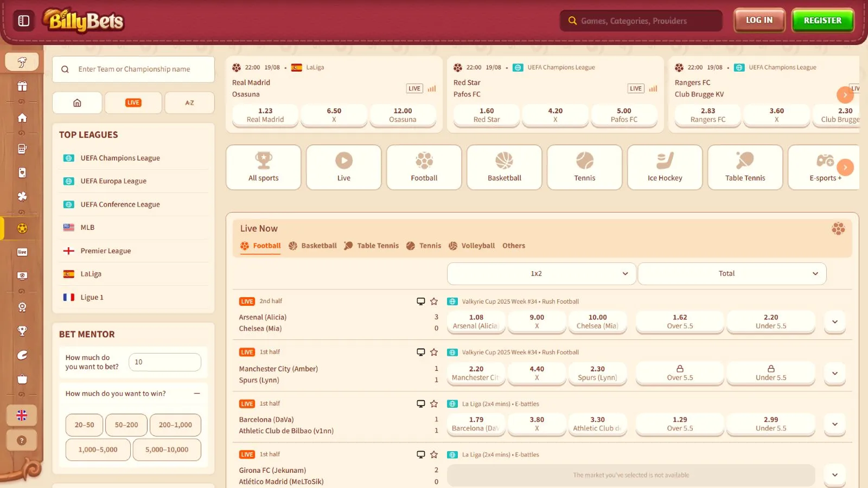The height and width of the screenshot is (488, 868).
Task: Expand the Arsenal vs Chelsea markets chevron
Action: pos(834,322)
